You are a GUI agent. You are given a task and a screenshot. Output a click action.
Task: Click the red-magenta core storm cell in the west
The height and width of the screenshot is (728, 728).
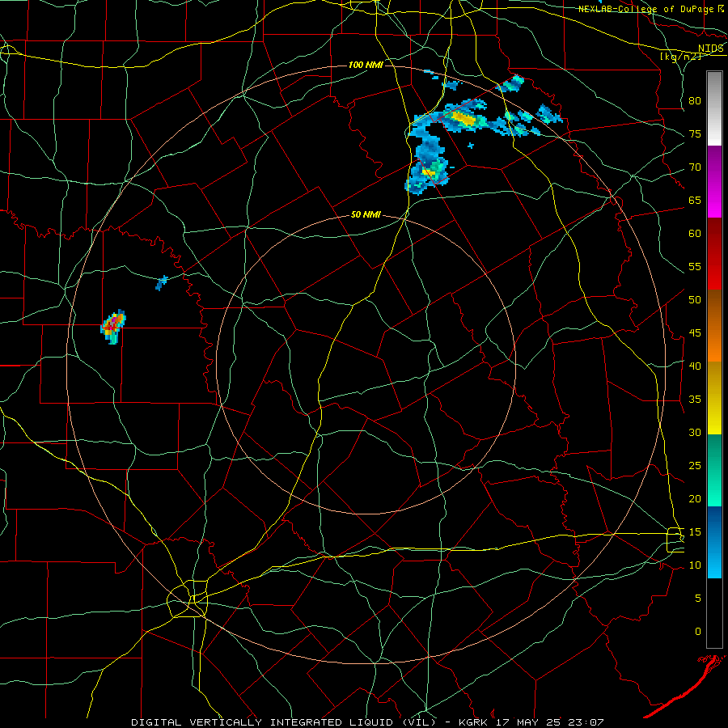tap(112, 325)
